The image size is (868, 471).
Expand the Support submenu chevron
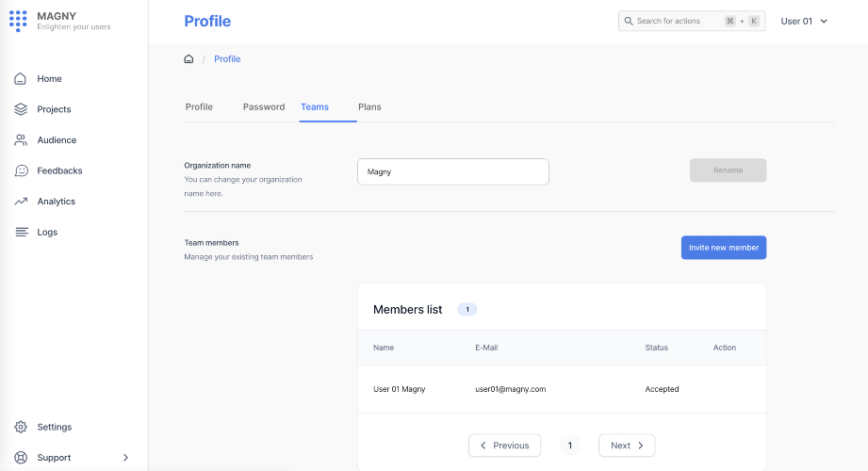tap(126, 458)
